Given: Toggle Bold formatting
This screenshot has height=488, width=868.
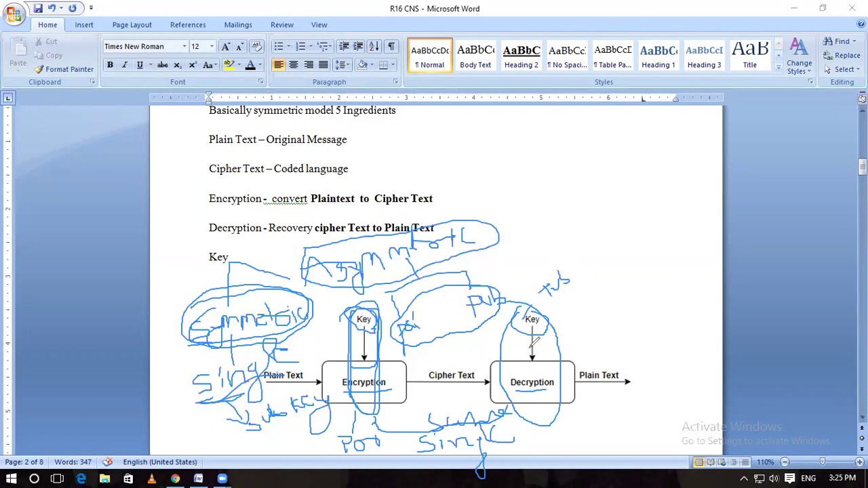Looking at the screenshot, I should tap(110, 65).
